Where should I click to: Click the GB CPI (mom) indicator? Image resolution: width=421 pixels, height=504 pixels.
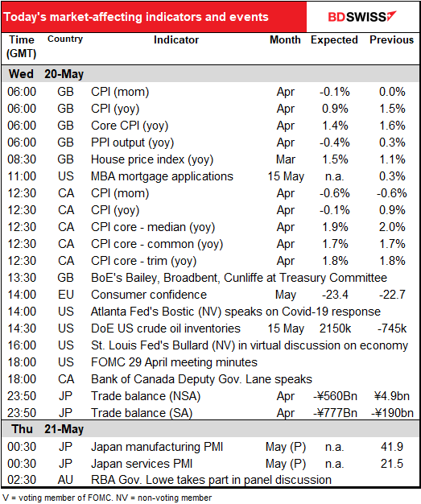pos(120,92)
